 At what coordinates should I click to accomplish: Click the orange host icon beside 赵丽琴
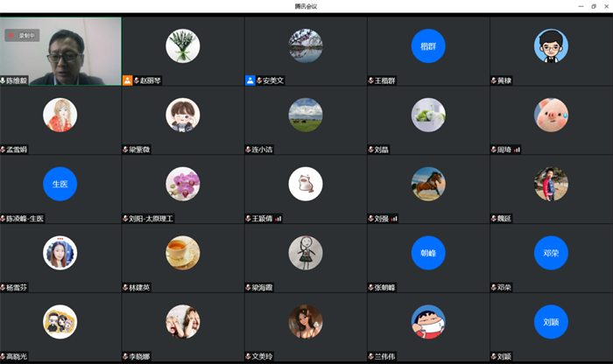128,80
